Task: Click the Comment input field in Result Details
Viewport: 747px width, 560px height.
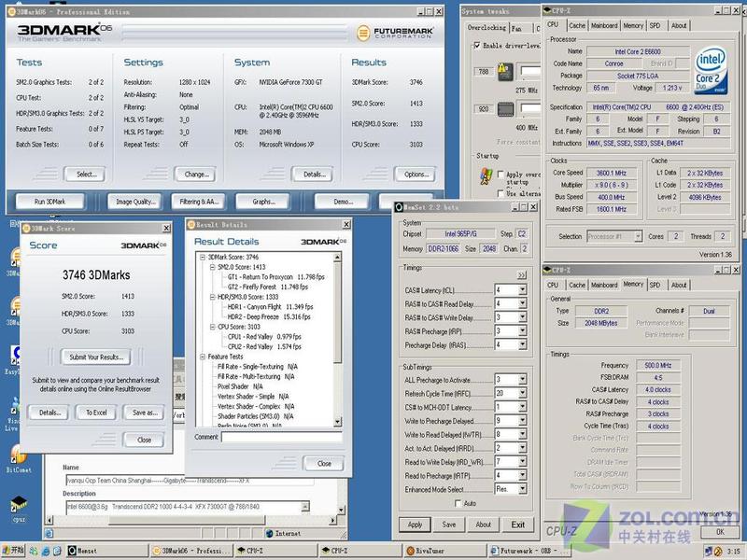Action: (x=282, y=437)
